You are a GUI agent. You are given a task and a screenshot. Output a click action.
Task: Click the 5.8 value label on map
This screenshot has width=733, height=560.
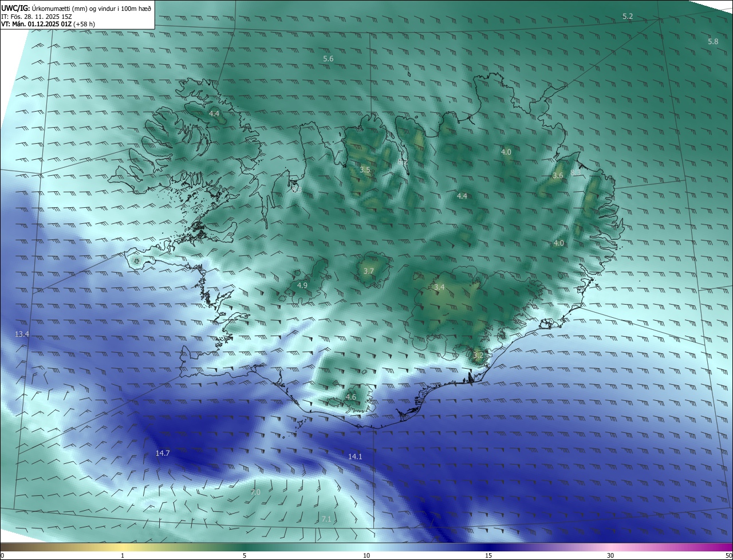pyautogui.click(x=713, y=42)
